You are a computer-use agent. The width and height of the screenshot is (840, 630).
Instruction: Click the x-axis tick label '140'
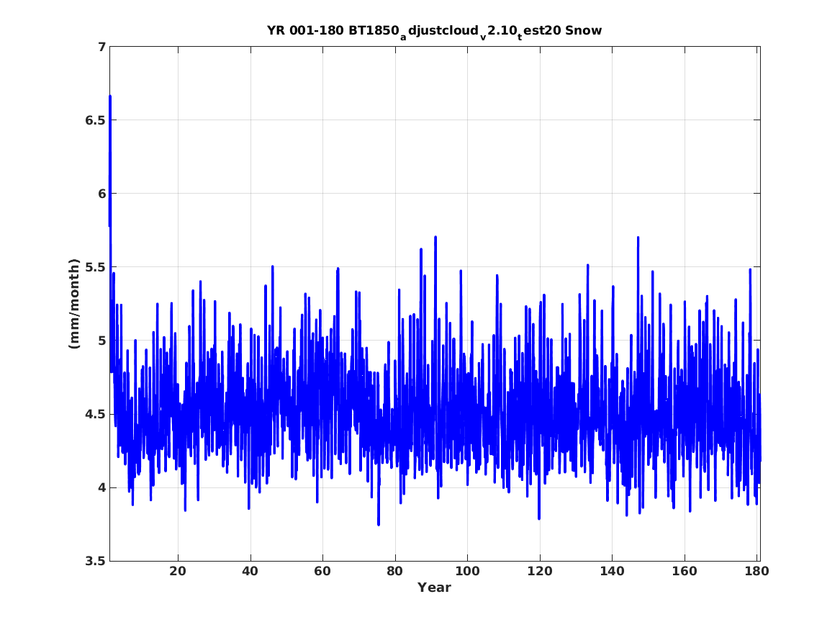click(613, 572)
